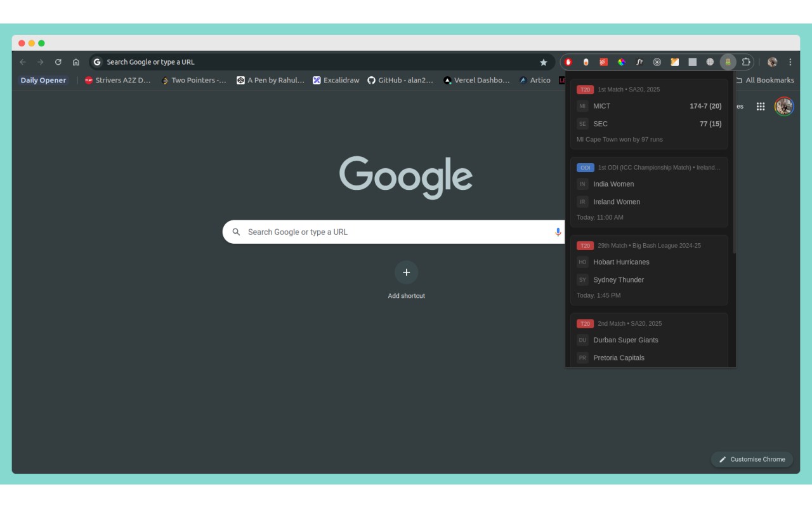
Task: Expand the Durban Super Giants match card
Action: coord(649,341)
